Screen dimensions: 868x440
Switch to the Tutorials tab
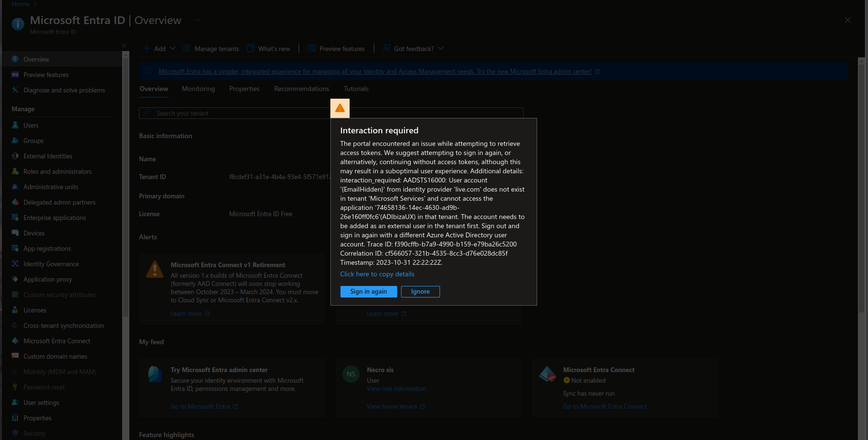click(x=356, y=89)
